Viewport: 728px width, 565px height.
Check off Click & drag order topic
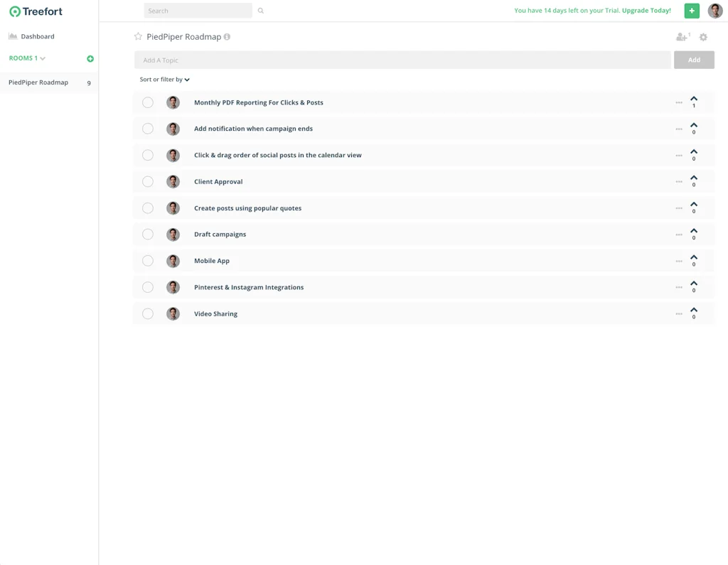[x=148, y=155]
